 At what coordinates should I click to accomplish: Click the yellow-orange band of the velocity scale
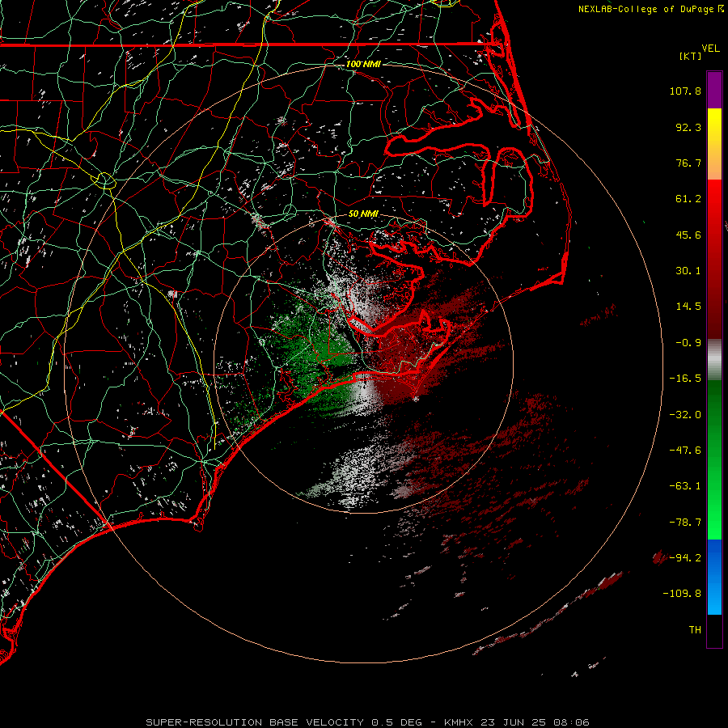pyautogui.click(x=714, y=144)
